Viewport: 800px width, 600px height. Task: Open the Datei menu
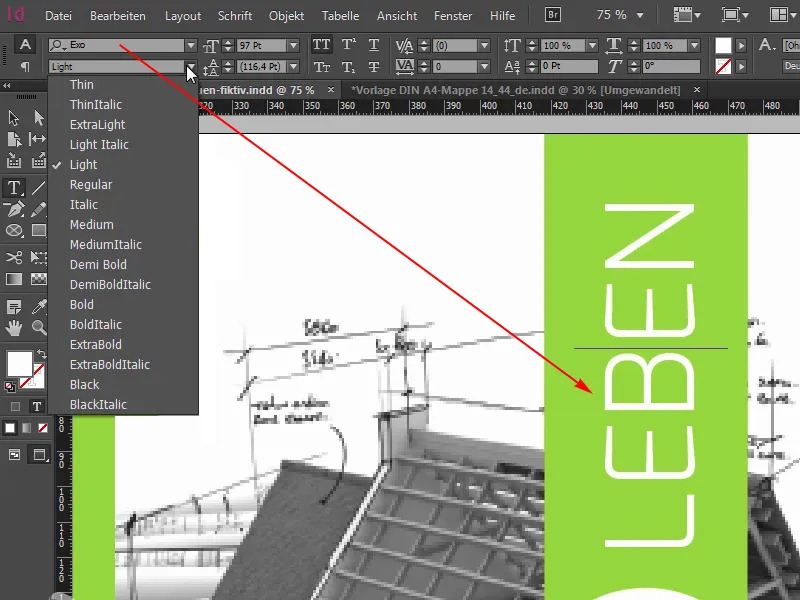click(x=58, y=16)
